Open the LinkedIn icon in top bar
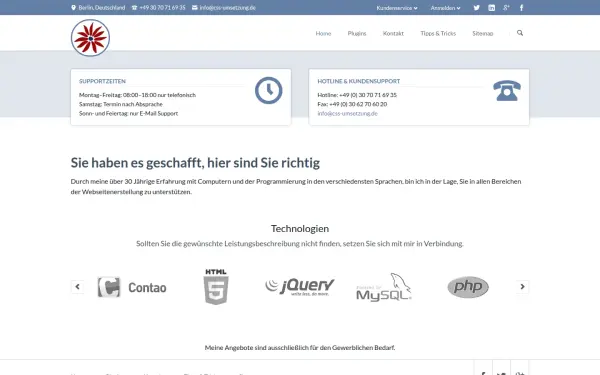The height and width of the screenshot is (375, 600). pyautogui.click(x=492, y=8)
